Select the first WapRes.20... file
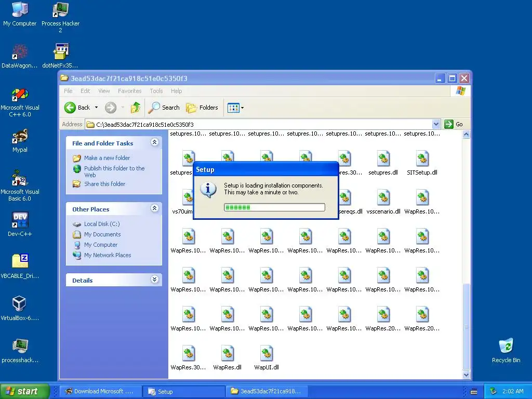 point(383,319)
